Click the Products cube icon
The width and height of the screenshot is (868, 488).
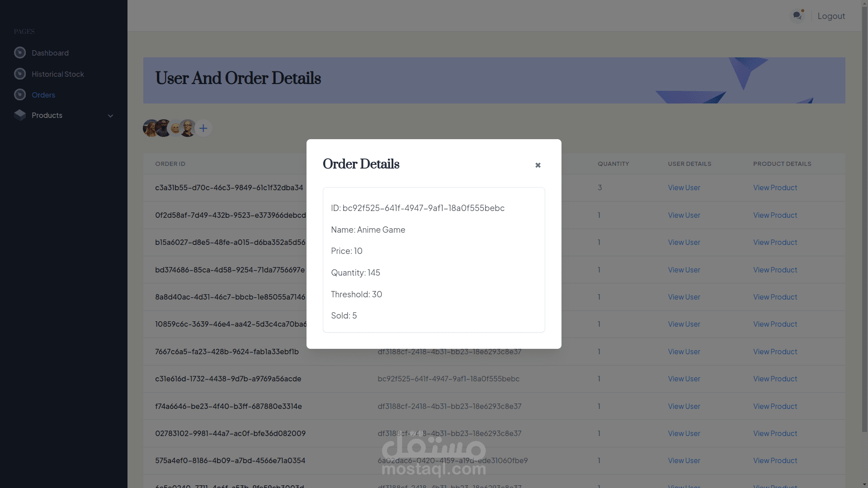20,115
